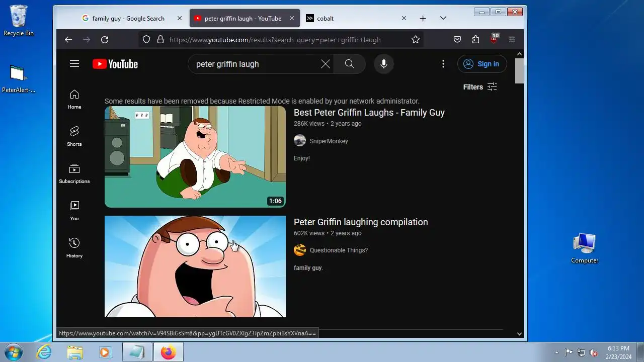The image size is (644, 362).
Task: Close the family guy Google Search tab
Action: 180,19
